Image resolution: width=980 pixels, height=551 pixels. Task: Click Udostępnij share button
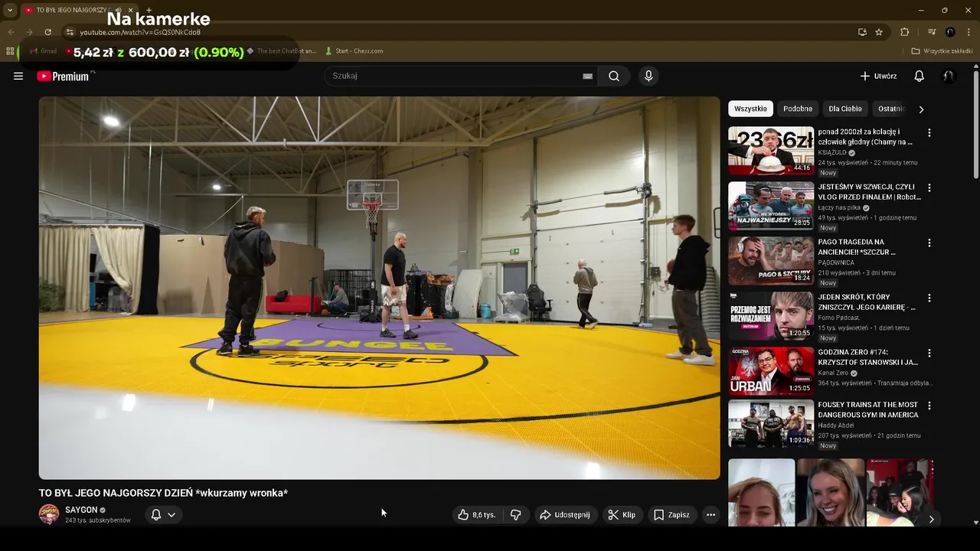(x=564, y=515)
